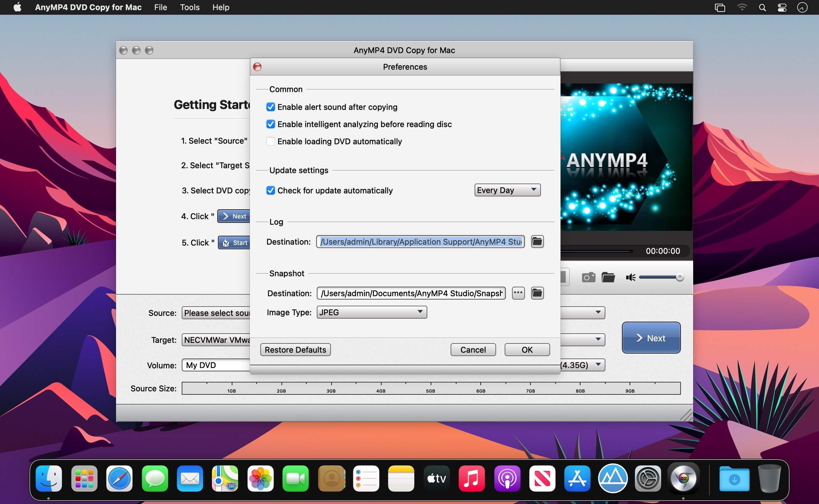Click the Restore Defaults button

(x=295, y=350)
